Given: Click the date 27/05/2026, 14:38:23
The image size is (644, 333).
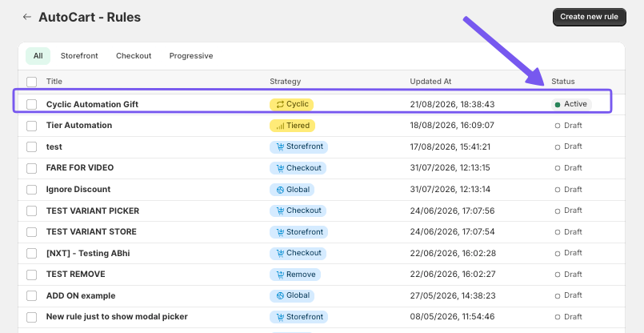Looking at the screenshot, I should [x=453, y=295].
